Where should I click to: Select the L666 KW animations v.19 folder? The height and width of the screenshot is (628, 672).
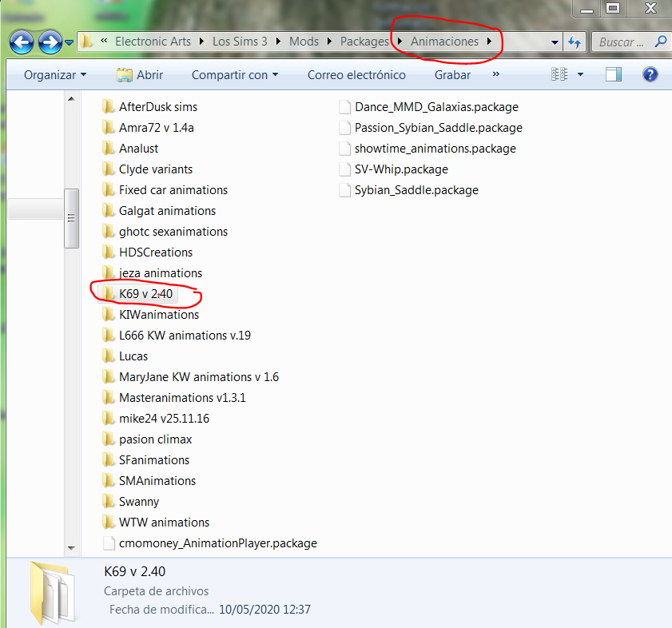[177, 336]
